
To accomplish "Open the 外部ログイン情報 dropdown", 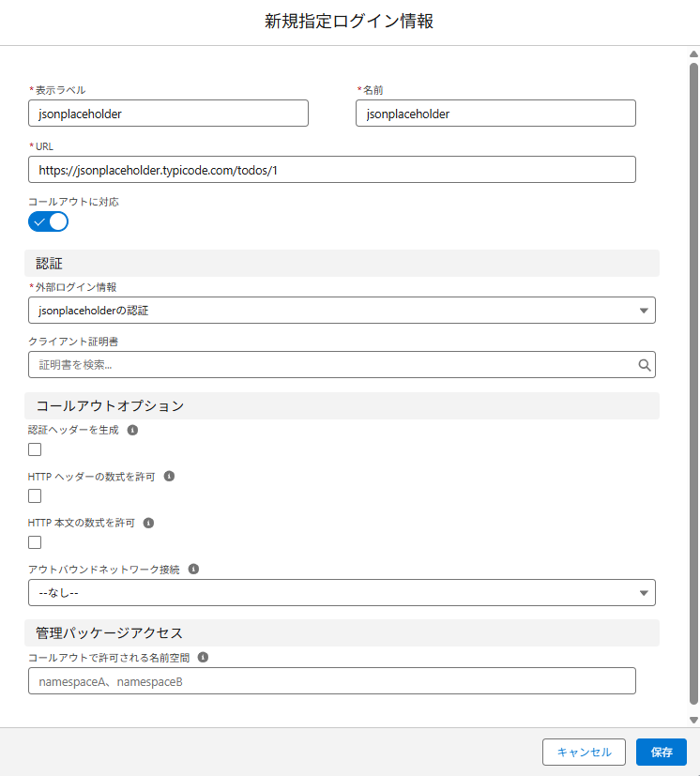I will click(x=342, y=311).
